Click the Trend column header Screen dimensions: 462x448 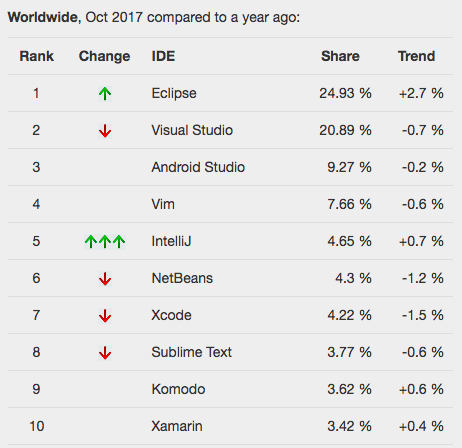pos(417,56)
